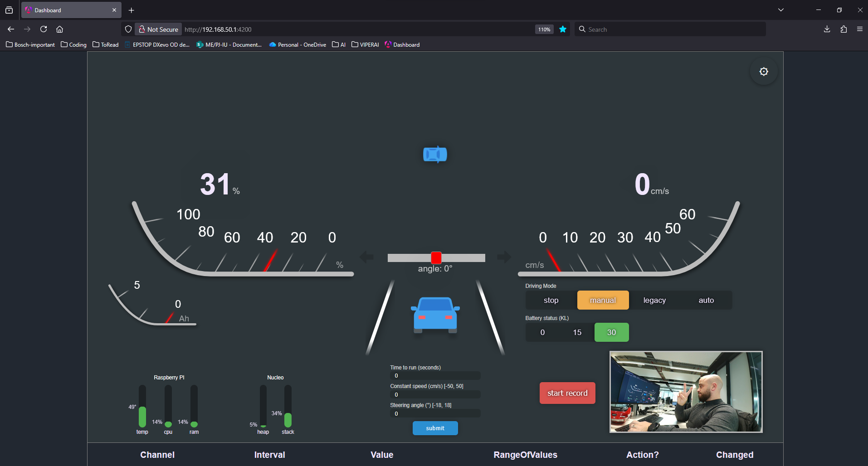Select the legacy driving mode
868x466 pixels.
click(x=654, y=300)
